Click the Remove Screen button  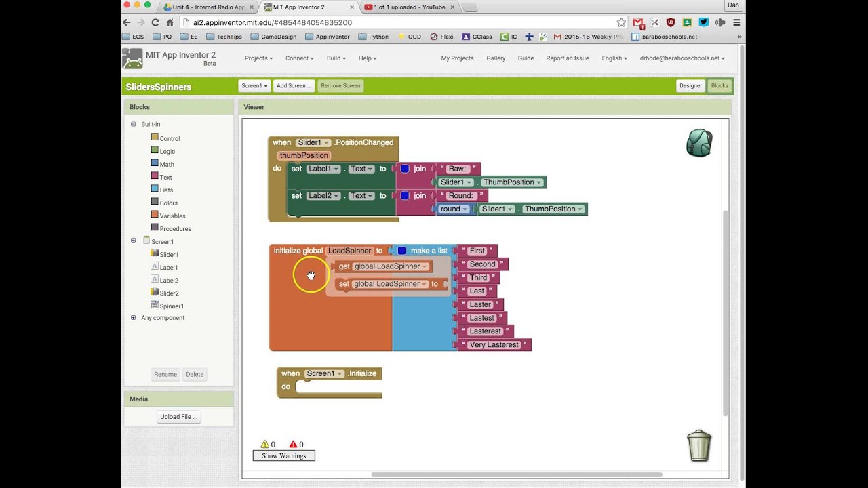pyautogui.click(x=340, y=85)
